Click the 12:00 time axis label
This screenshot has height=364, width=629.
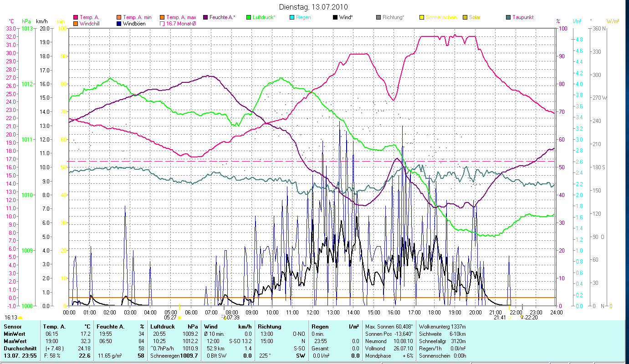point(313,313)
